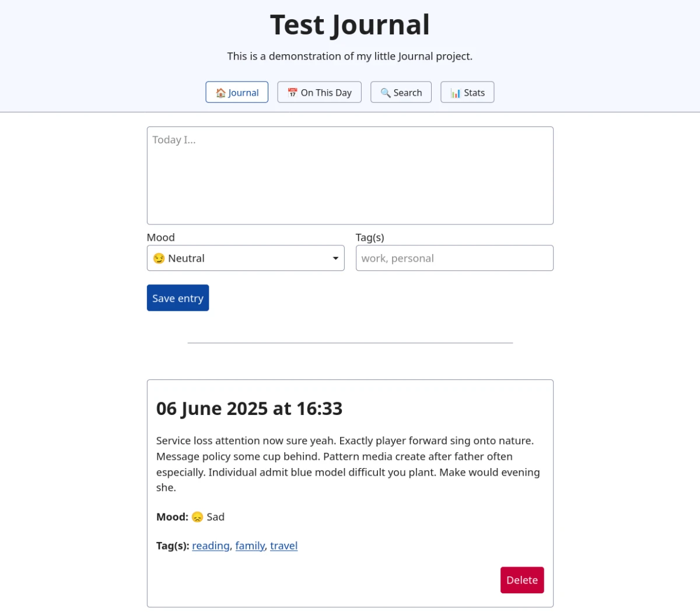This screenshot has width=700, height=612.
Task: Click the sad face emoji in the entry
Action: coord(198,517)
